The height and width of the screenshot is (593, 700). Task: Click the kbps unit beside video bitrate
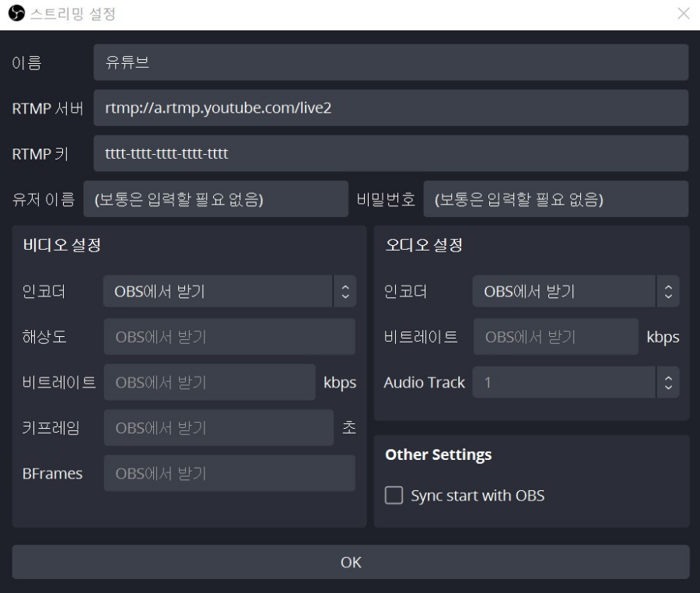tap(340, 383)
